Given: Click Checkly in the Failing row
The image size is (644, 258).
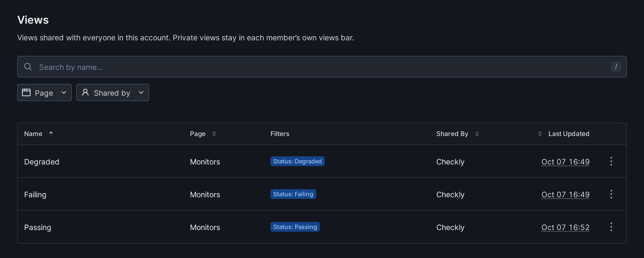Looking at the screenshot, I should pyautogui.click(x=450, y=195).
